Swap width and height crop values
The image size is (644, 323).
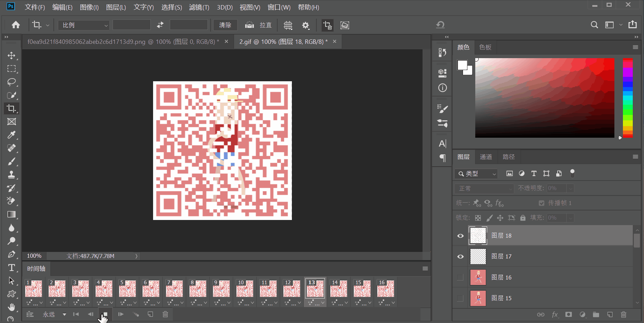coord(160,25)
